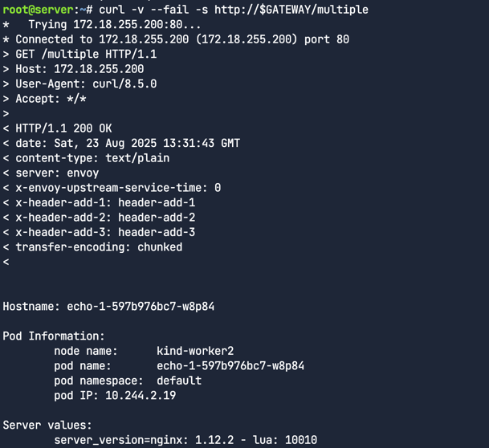This screenshot has height=448, width=489.
Task: Click the server_version nginx line
Action: [185, 440]
